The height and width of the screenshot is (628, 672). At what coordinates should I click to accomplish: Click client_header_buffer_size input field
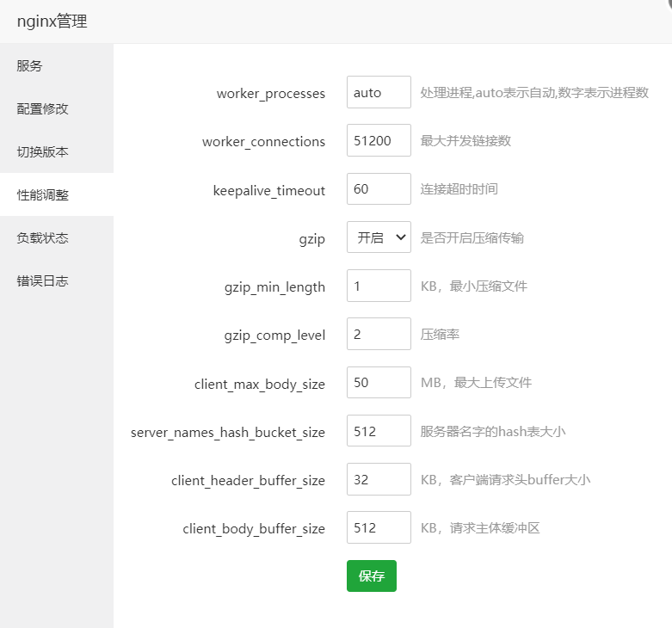pos(379,479)
